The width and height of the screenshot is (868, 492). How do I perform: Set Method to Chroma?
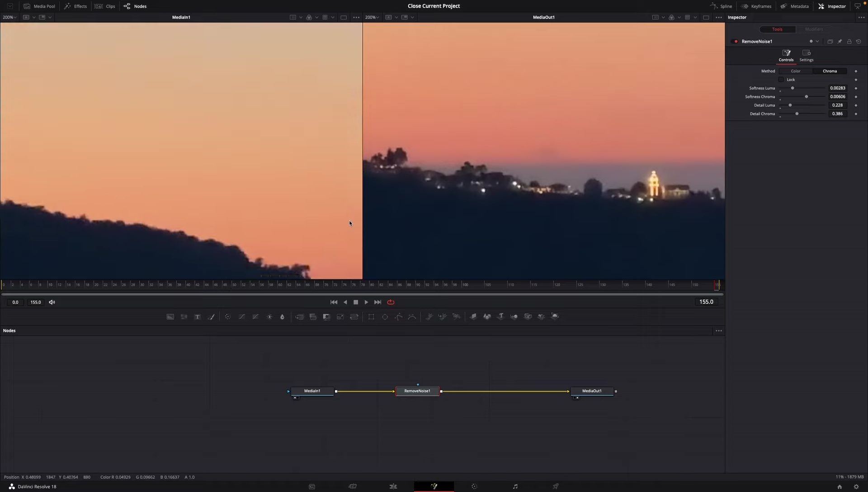coord(830,71)
